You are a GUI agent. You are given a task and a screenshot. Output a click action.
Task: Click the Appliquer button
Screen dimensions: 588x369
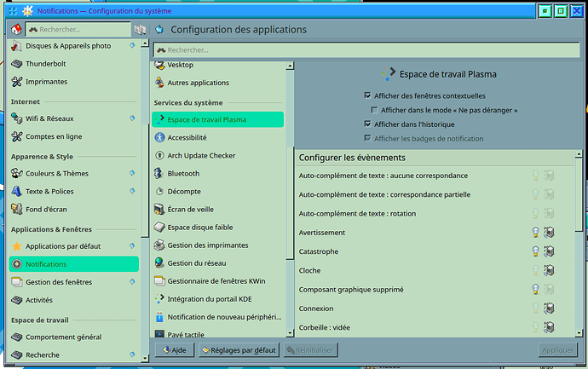(557, 350)
